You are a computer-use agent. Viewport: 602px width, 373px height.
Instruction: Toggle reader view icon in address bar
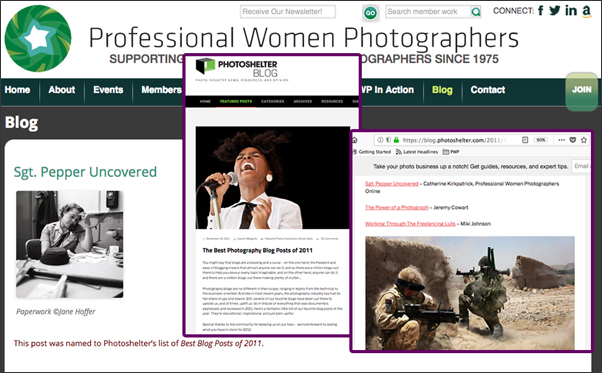tap(525, 140)
